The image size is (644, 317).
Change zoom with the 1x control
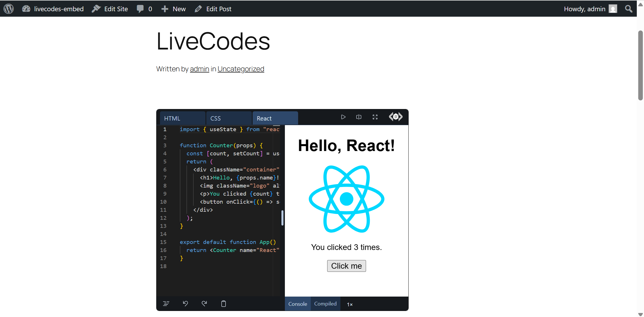[x=350, y=304]
